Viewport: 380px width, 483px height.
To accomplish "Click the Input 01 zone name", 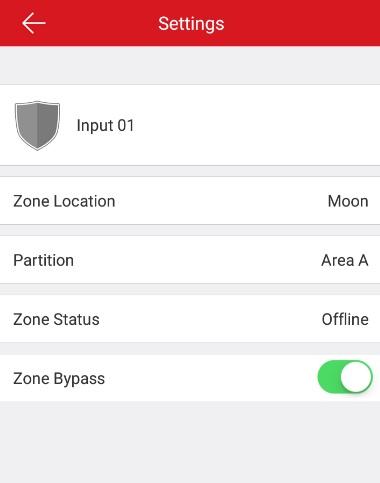I will [105, 126].
